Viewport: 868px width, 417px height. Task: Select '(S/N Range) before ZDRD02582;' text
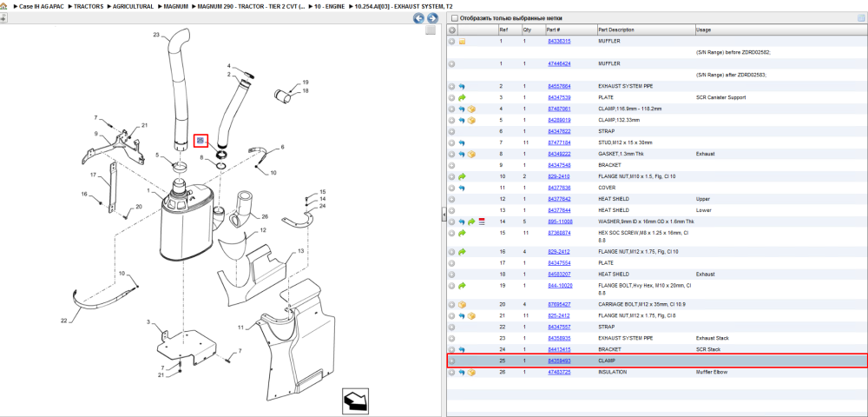733,52
